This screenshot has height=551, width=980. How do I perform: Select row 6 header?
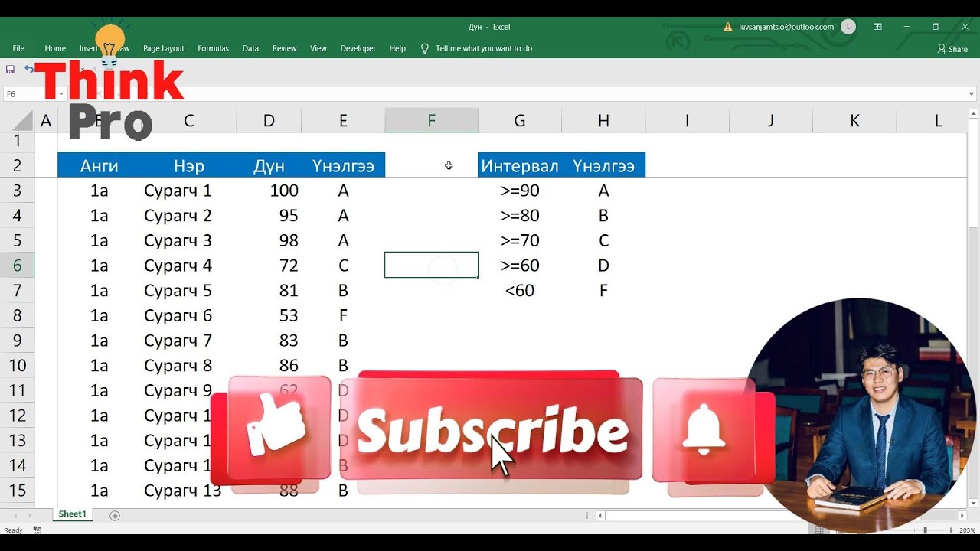pyautogui.click(x=17, y=266)
